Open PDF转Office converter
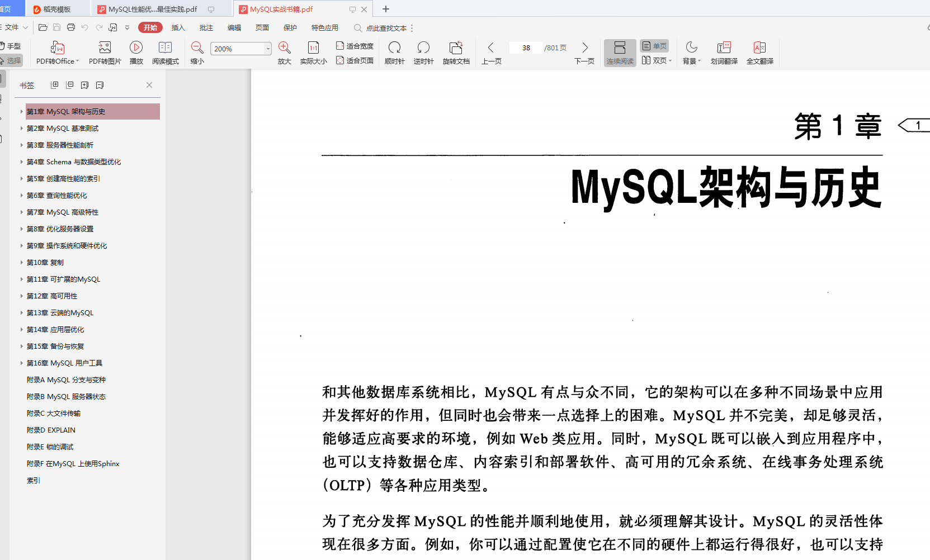Viewport: 930px width, 560px height. (58, 53)
